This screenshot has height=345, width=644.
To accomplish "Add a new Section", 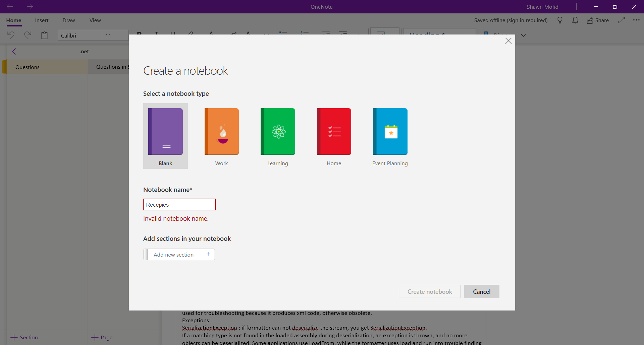I will point(24,337).
